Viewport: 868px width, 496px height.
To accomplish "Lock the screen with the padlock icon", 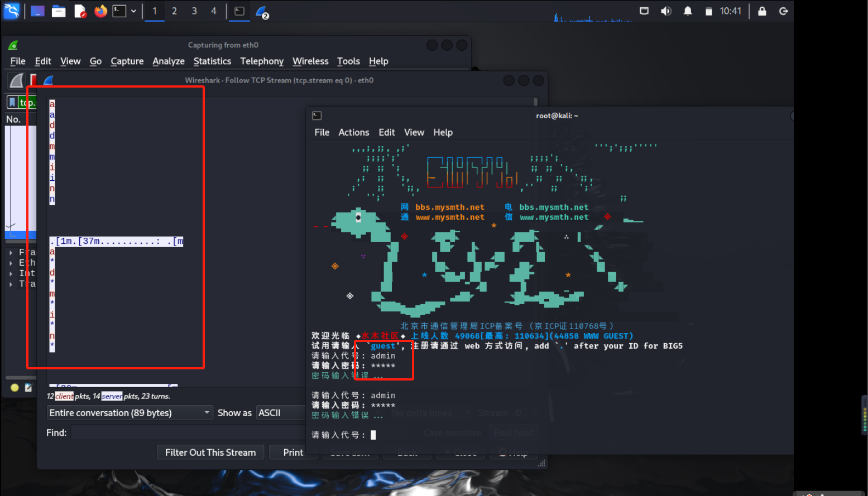I will (x=762, y=11).
